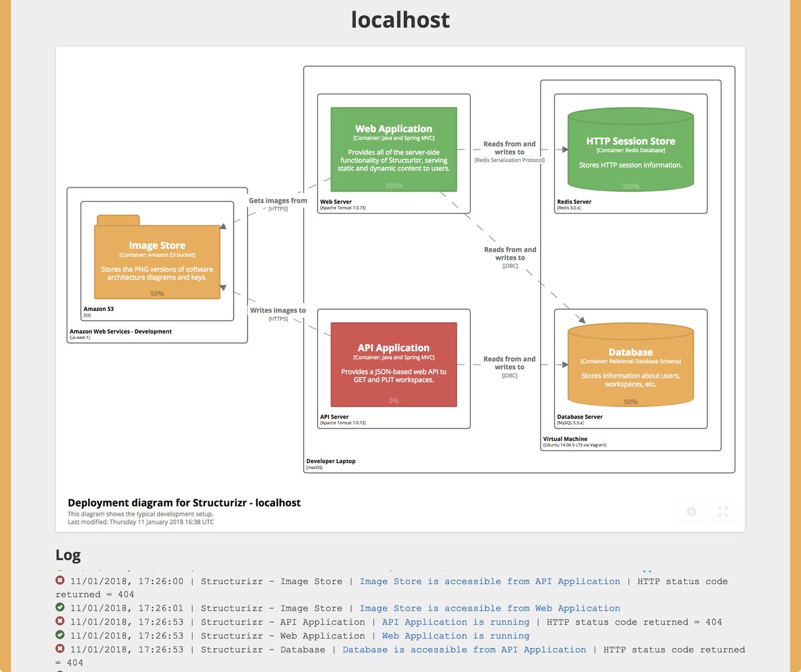Click the 'localhost' page heading

tap(400, 19)
